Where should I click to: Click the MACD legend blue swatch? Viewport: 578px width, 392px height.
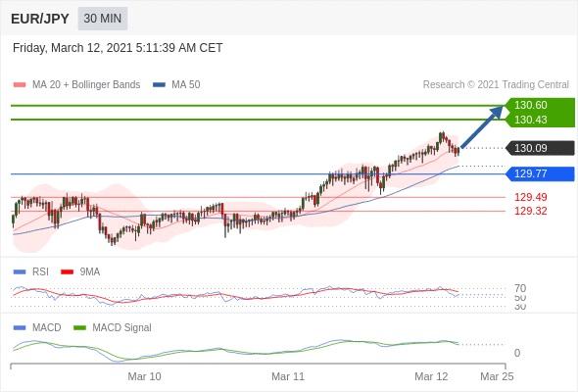[x=20, y=328]
